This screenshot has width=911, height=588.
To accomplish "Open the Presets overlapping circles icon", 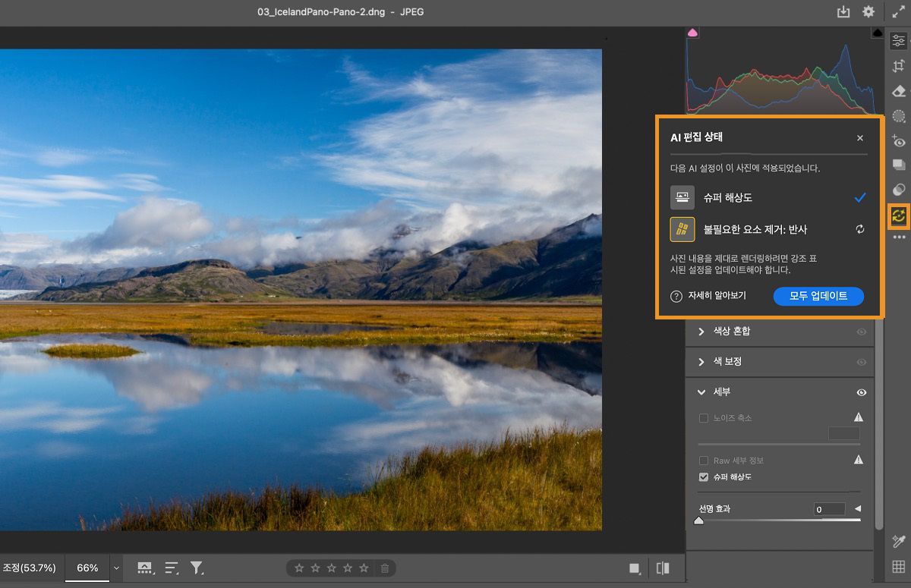I will pyautogui.click(x=899, y=190).
